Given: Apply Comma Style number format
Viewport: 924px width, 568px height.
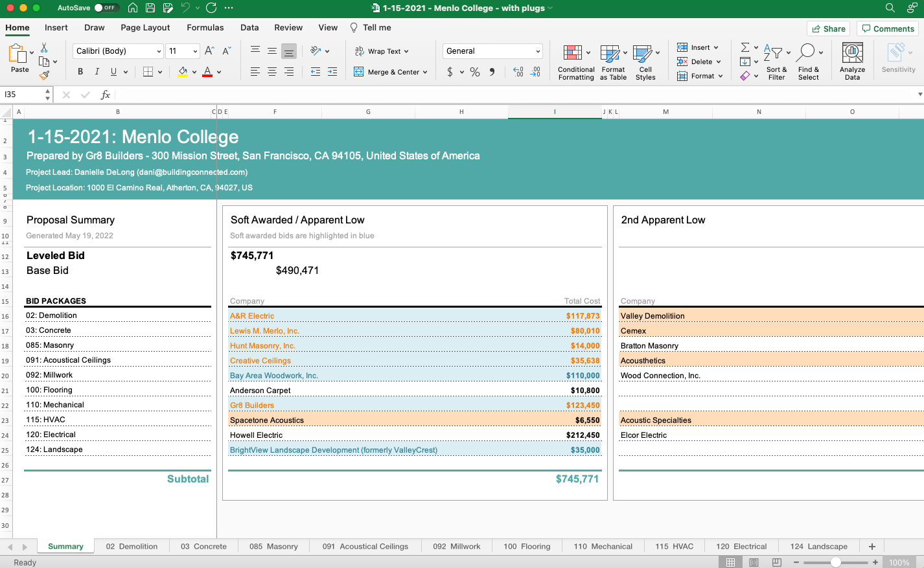Looking at the screenshot, I should point(492,72).
